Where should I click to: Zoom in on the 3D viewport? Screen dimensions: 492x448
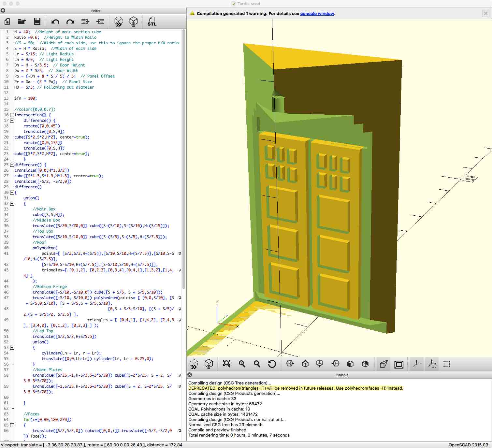tap(242, 364)
